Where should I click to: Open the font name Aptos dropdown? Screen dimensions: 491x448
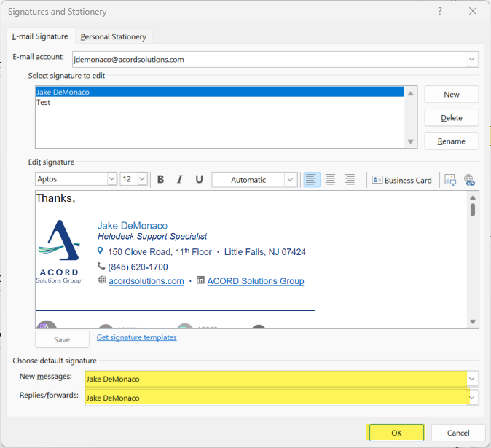click(111, 179)
